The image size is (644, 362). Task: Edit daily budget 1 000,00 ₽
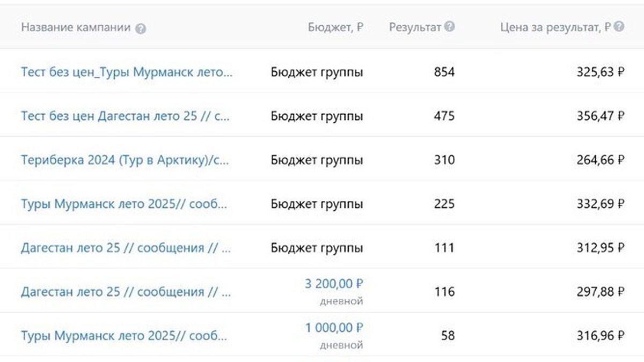click(334, 328)
